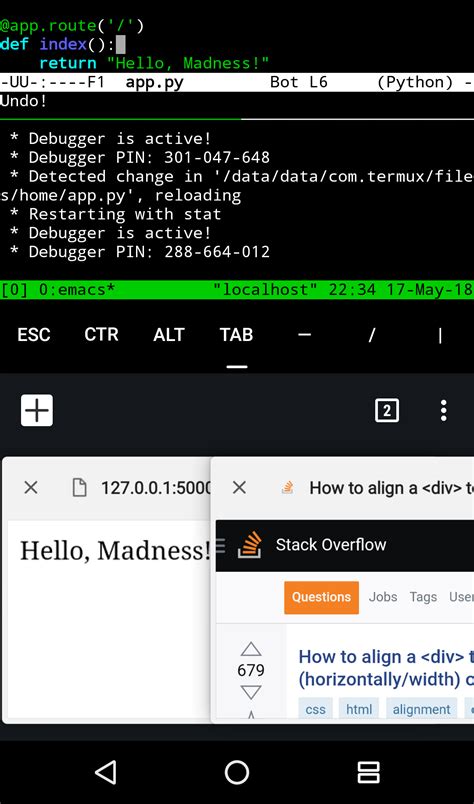Open Stack Overflow hamburger menu icon
The image size is (474, 804).
coord(220,546)
